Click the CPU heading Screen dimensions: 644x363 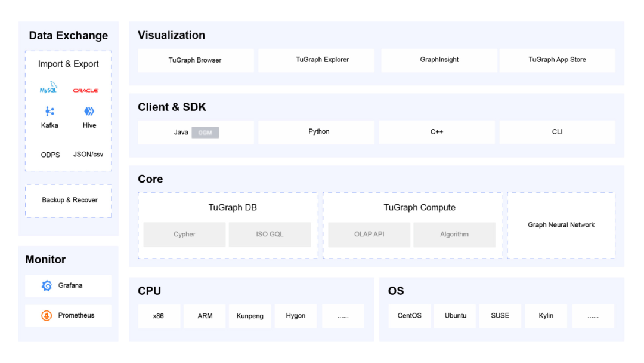[x=150, y=291]
